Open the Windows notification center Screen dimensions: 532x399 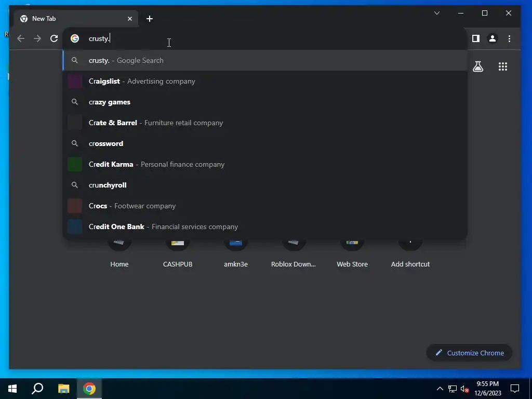[515, 389]
